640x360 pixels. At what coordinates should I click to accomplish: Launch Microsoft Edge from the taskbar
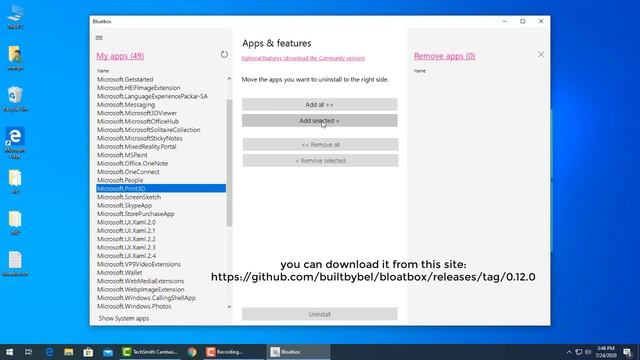pyautogui.click(x=49, y=352)
